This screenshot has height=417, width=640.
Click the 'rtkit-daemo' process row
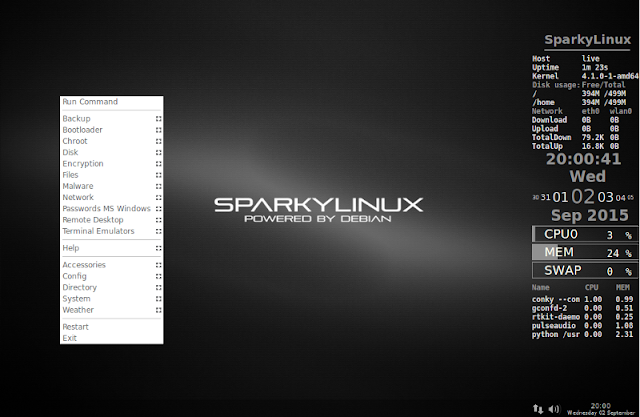click(x=582, y=317)
